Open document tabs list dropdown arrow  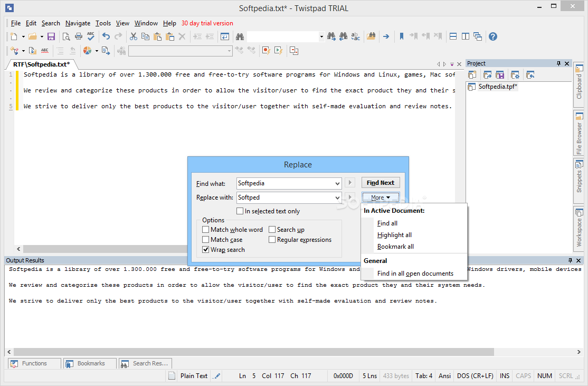tap(452, 64)
